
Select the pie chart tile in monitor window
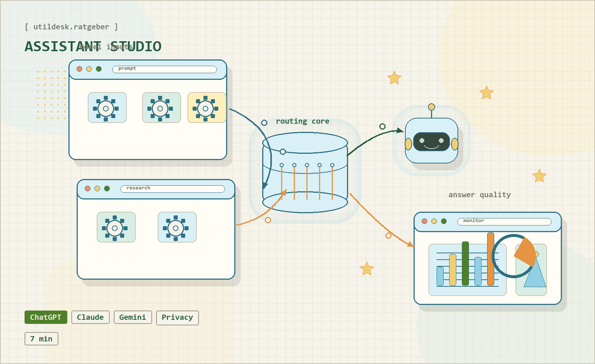pos(531,269)
